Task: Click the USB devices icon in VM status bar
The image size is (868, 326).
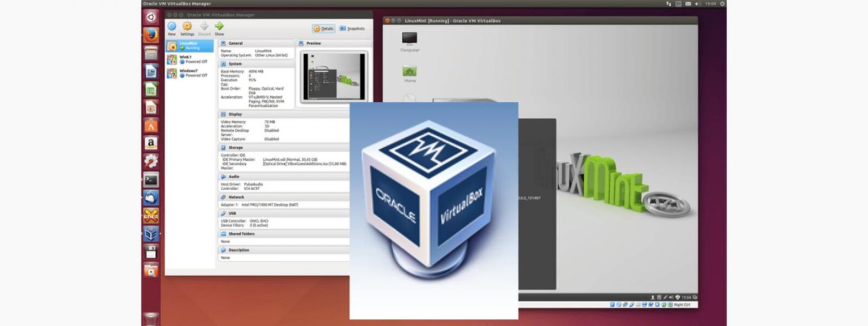Action: click(x=638, y=304)
